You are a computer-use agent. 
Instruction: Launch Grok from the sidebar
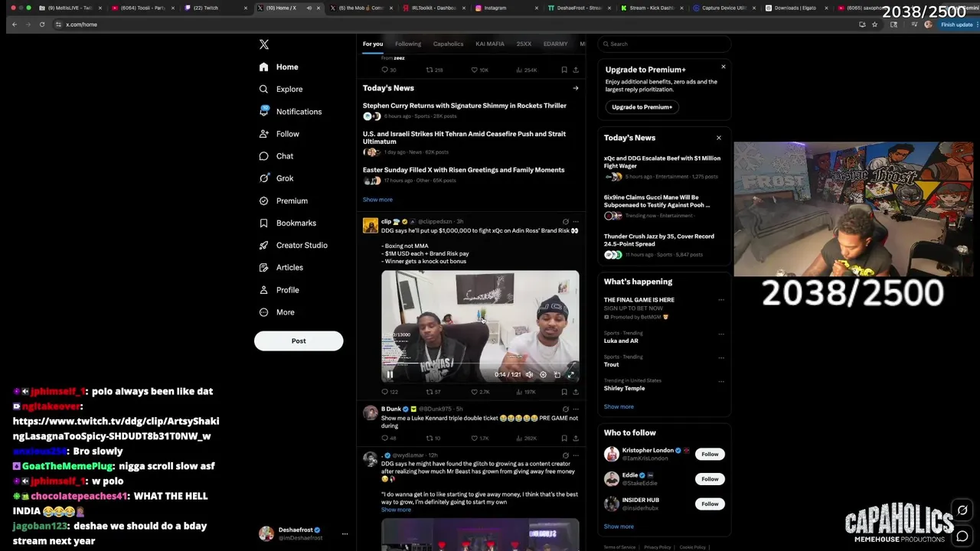pyautogui.click(x=276, y=178)
